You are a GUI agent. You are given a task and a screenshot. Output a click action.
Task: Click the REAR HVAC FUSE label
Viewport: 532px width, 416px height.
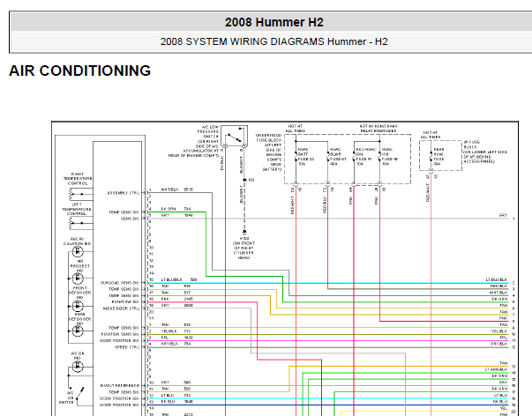point(438,157)
